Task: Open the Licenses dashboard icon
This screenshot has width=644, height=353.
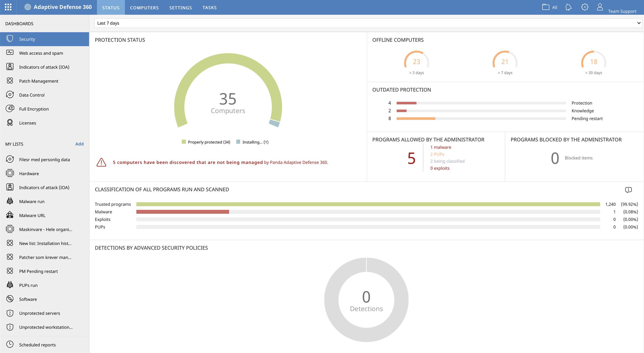Action: 10,123
